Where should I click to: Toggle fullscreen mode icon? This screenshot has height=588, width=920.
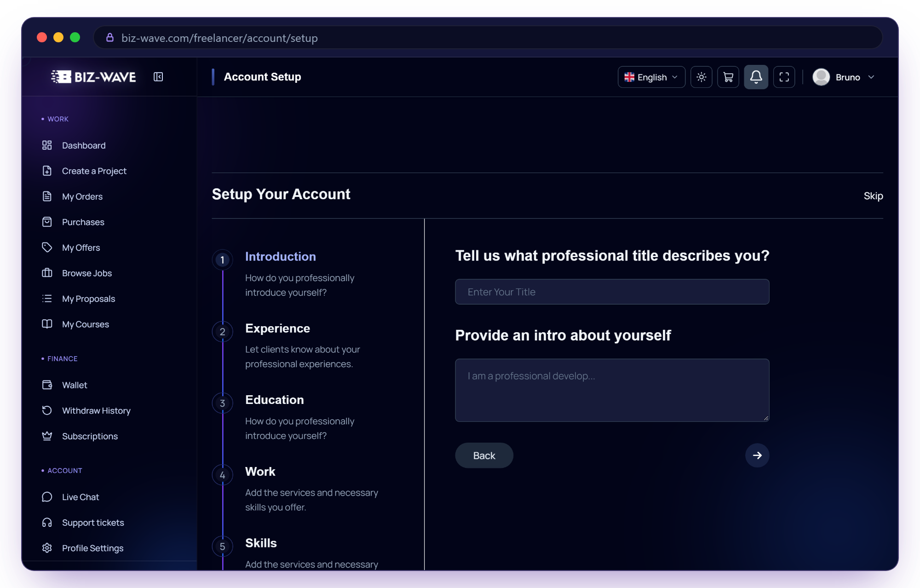784,77
